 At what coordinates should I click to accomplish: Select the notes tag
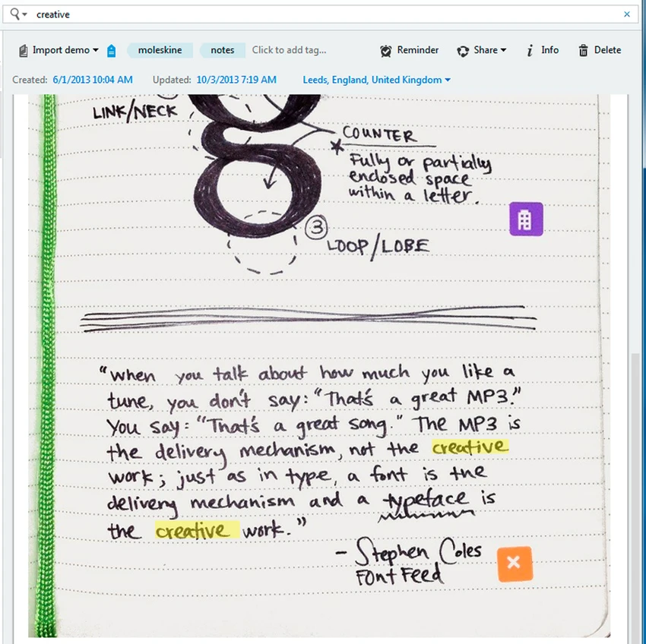223,50
